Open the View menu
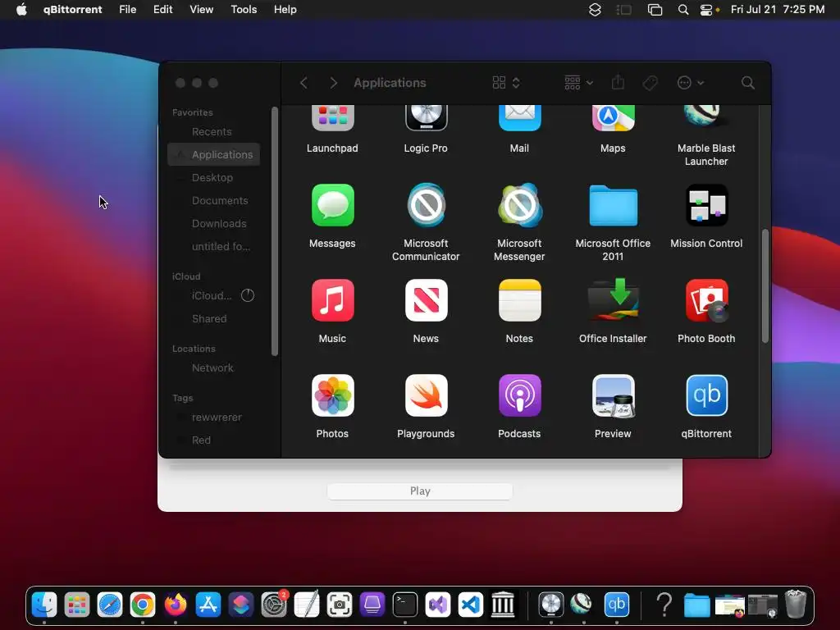This screenshot has height=630, width=840. (x=202, y=10)
